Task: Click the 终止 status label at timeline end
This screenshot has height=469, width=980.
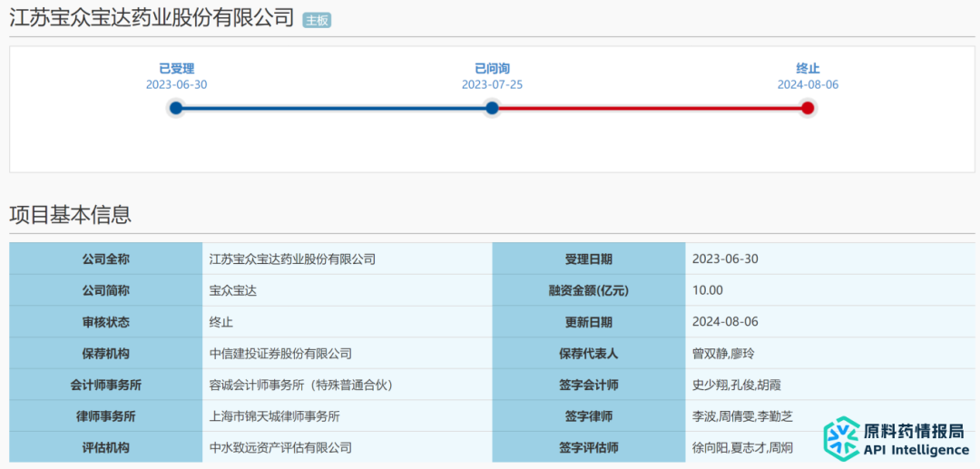Action: coord(808,69)
